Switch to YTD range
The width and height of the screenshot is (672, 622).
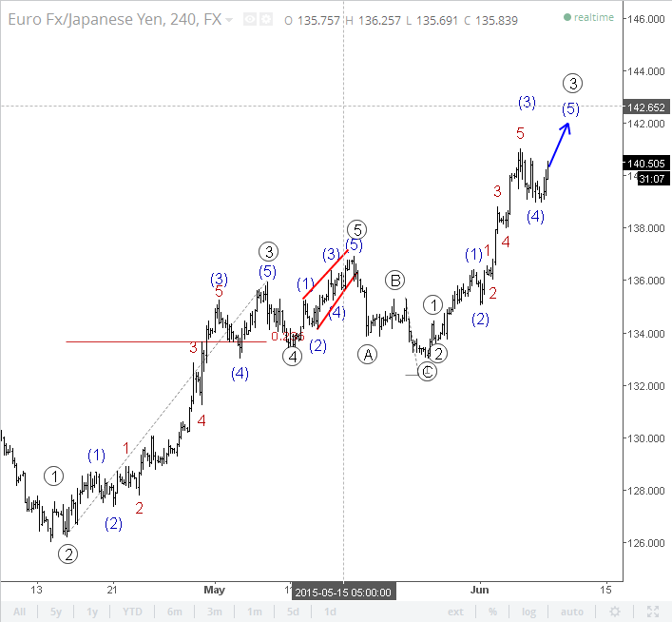tap(132, 612)
